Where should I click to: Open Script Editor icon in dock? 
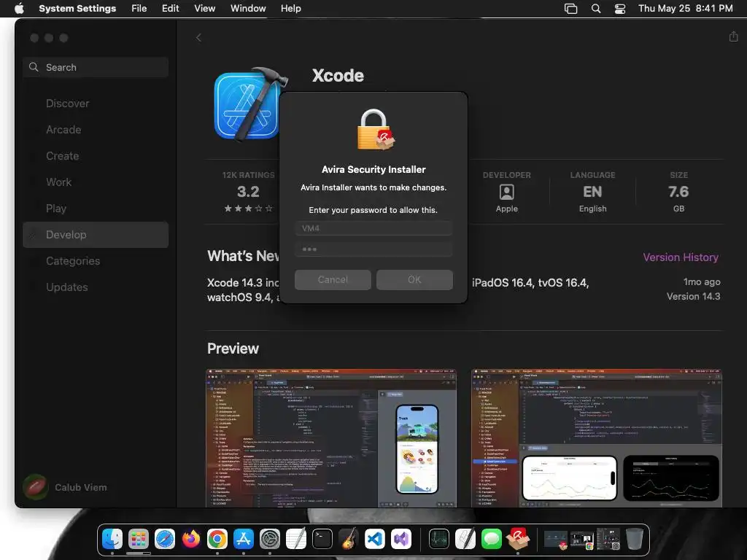coord(465,539)
